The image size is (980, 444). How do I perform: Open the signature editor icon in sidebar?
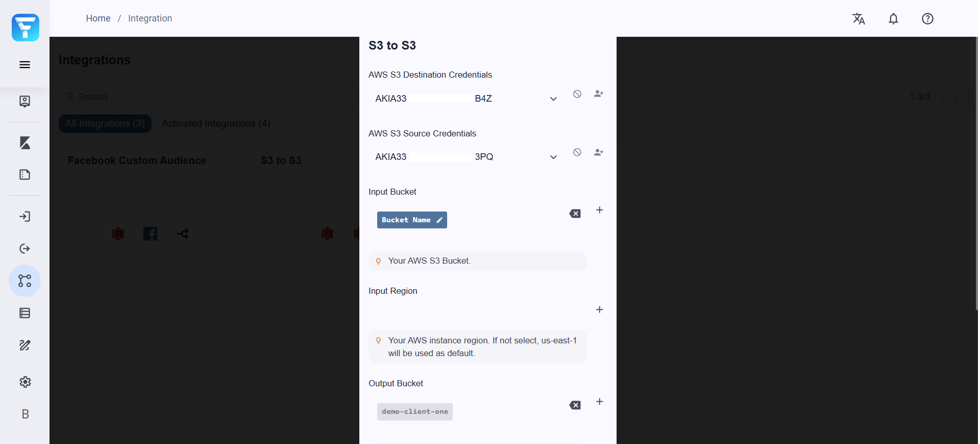(x=24, y=345)
